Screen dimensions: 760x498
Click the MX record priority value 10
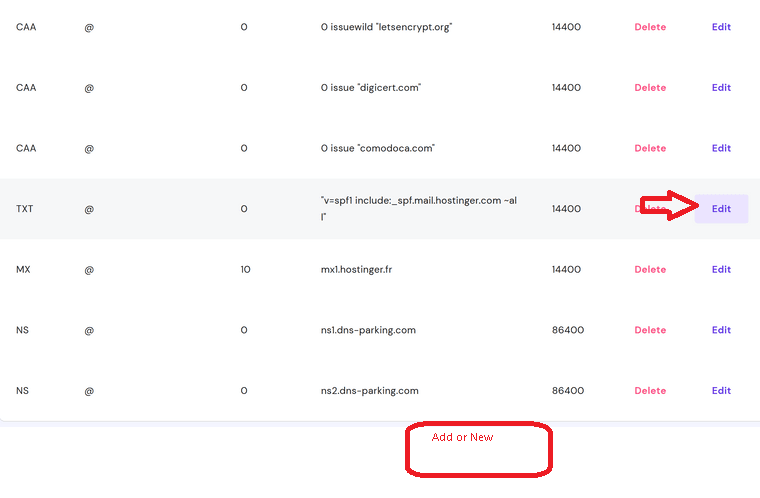coord(245,270)
